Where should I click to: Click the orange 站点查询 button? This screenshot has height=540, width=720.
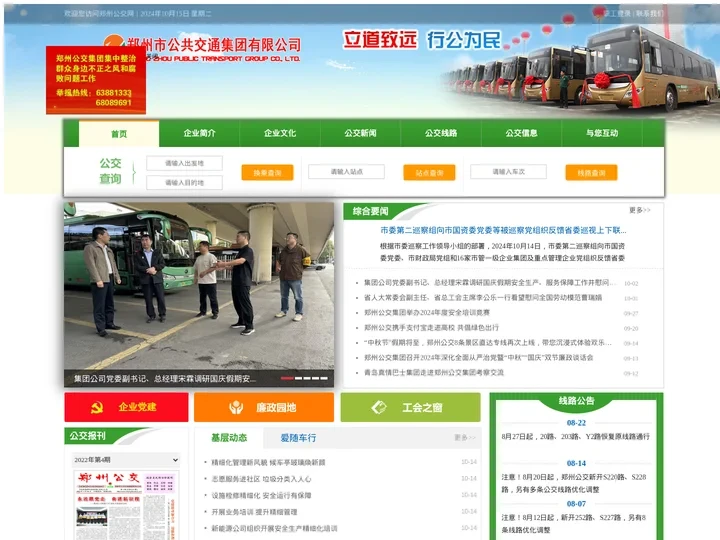click(x=429, y=173)
